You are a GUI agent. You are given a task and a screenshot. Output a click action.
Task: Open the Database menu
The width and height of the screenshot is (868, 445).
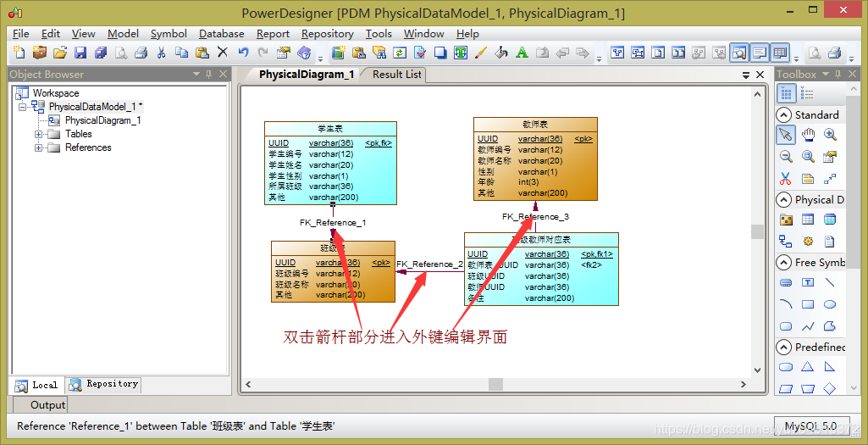point(221,34)
